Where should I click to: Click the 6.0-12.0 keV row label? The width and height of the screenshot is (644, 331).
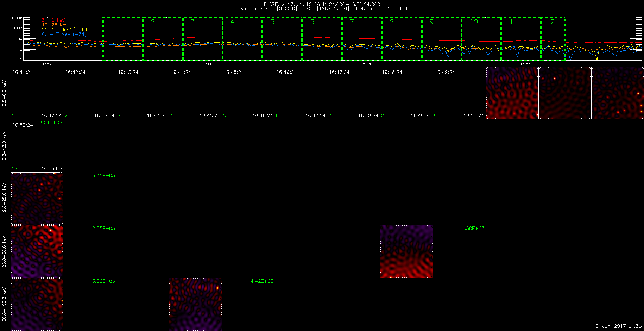click(4, 146)
